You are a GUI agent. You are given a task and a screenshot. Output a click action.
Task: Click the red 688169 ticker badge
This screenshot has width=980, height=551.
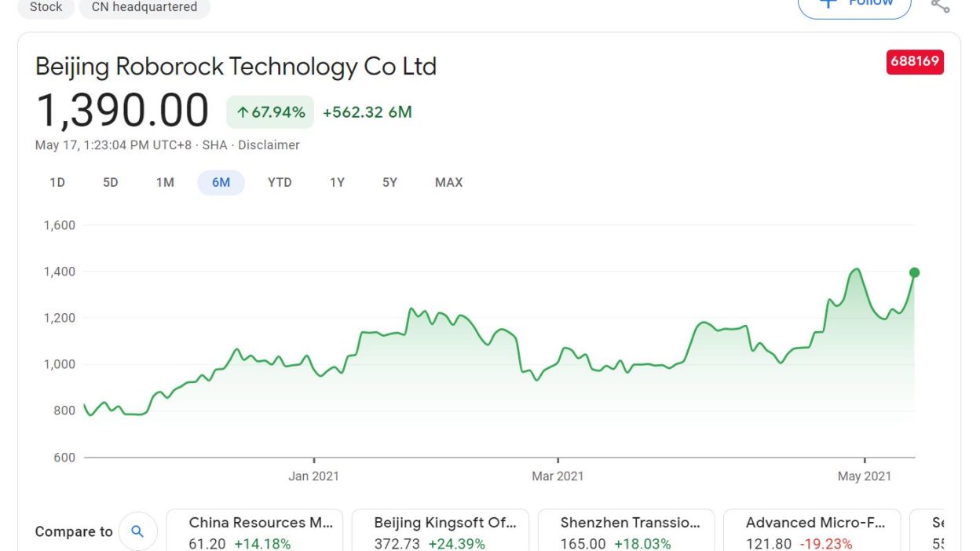click(x=915, y=62)
